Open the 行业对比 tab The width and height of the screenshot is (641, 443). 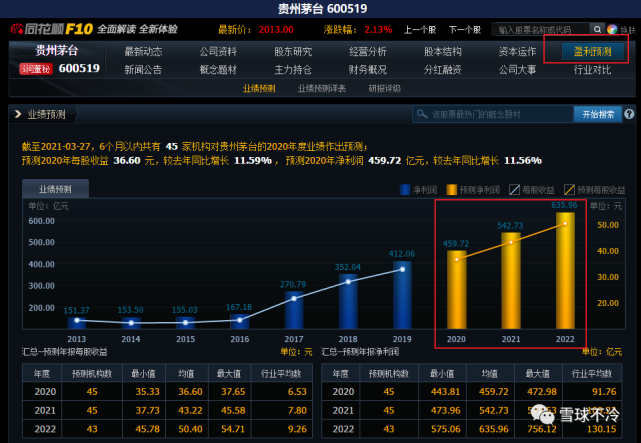click(592, 69)
